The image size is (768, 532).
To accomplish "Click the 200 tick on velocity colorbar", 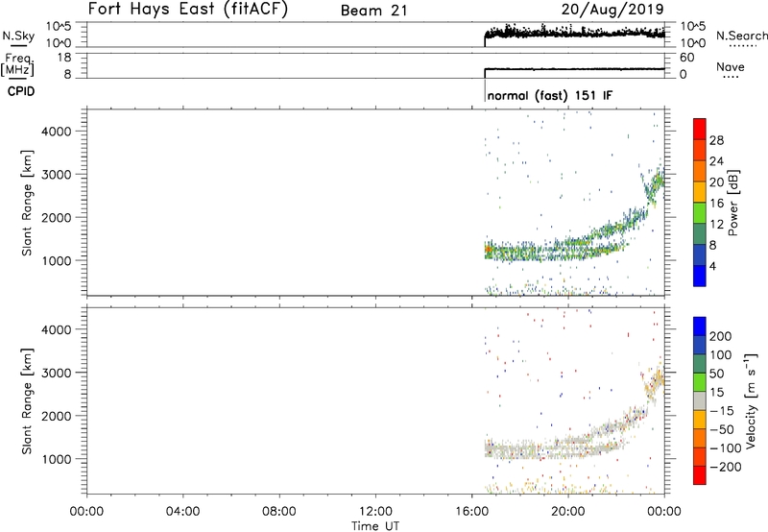I will (721, 336).
